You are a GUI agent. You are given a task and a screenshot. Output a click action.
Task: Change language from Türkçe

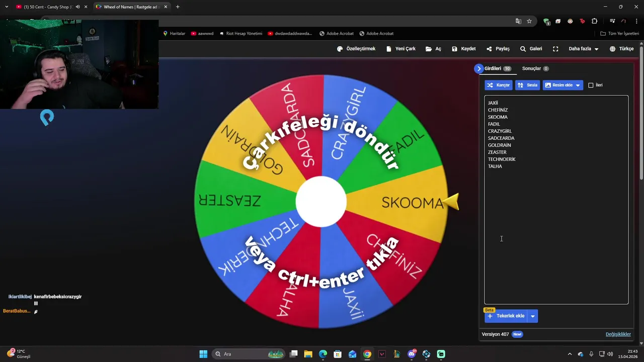621,49
